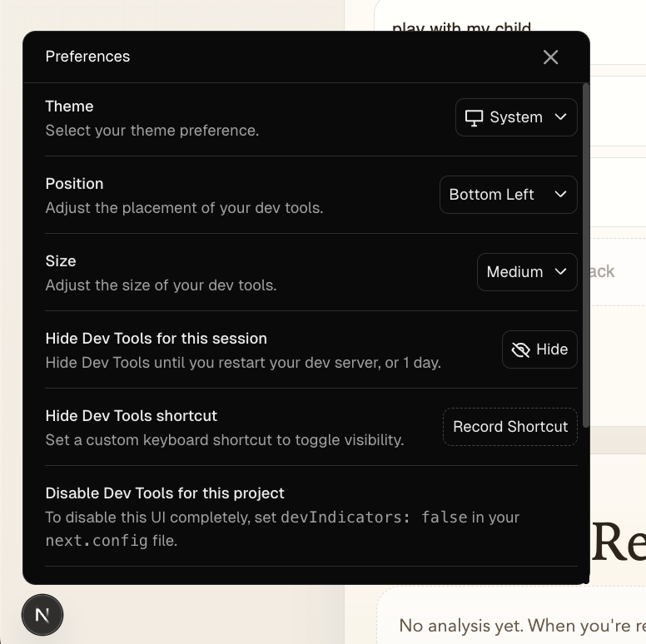Image resolution: width=646 pixels, height=644 pixels.
Task: Click "Disable Dev Tools for this project" heading
Action: [165, 493]
